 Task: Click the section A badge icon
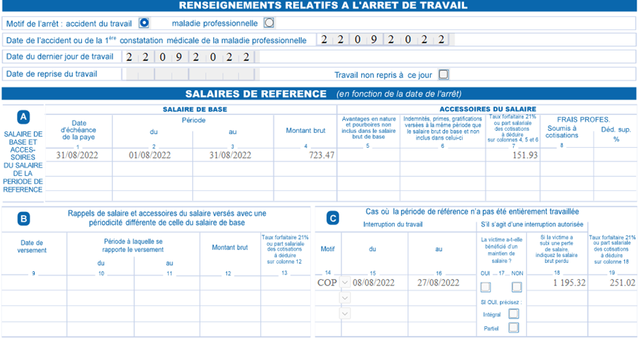pos(23,117)
